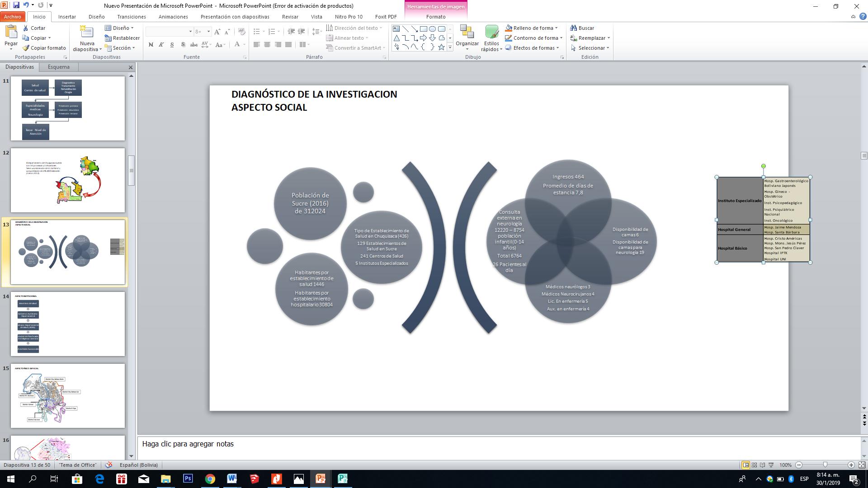
Task: Select slide 14 thumbnail
Action: click(68, 324)
